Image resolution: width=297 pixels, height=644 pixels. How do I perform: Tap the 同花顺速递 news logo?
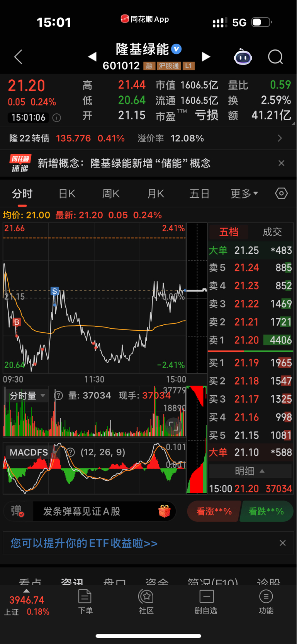pos(20,163)
